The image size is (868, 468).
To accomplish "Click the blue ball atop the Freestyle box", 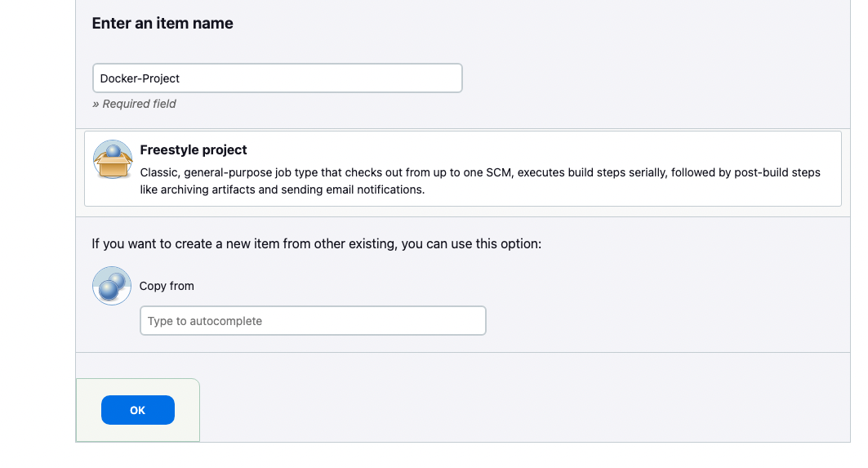I will pyautogui.click(x=114, y=150).
